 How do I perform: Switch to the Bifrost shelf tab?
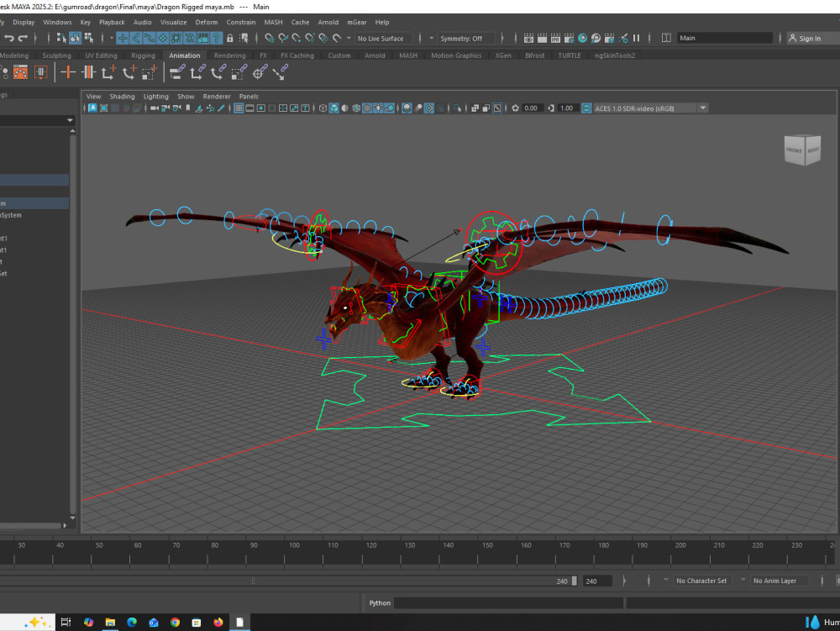pos(534,55)
